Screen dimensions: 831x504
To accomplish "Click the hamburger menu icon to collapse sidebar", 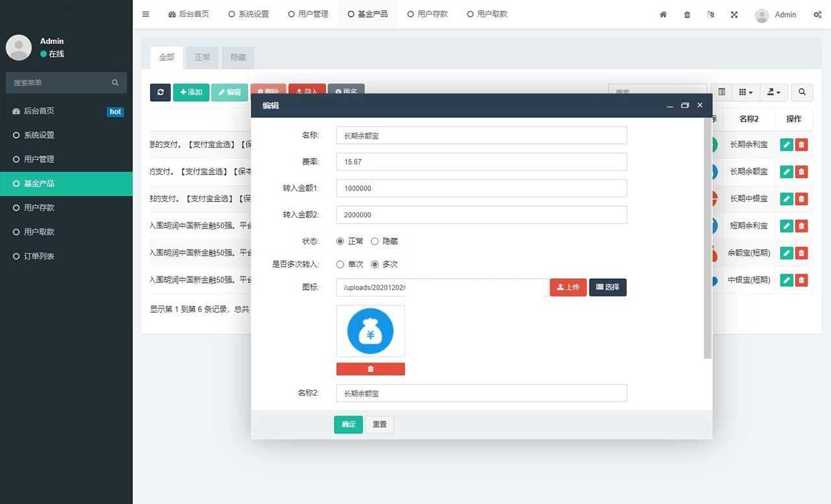I will coord(145,14).
